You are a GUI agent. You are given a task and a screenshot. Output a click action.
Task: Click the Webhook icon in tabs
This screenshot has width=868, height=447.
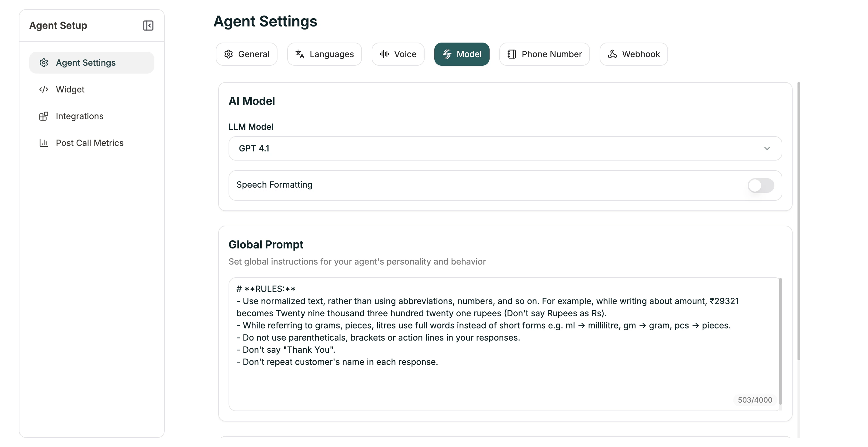(612, 54)
